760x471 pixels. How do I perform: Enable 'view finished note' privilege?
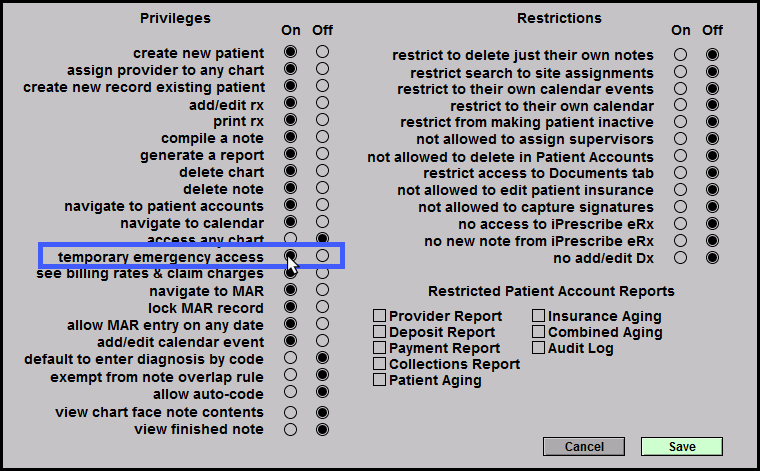290,429
